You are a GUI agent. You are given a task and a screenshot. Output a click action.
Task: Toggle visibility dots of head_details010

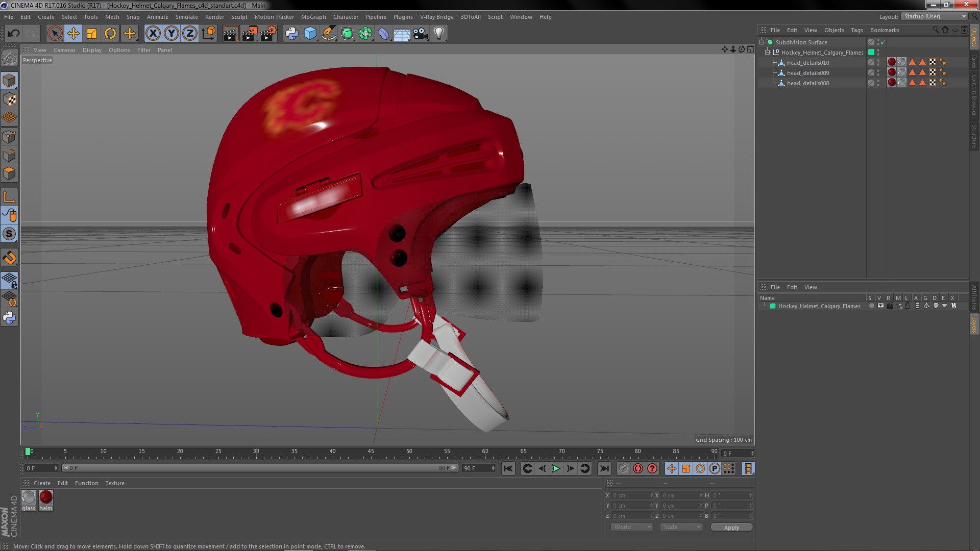[878, 62]
